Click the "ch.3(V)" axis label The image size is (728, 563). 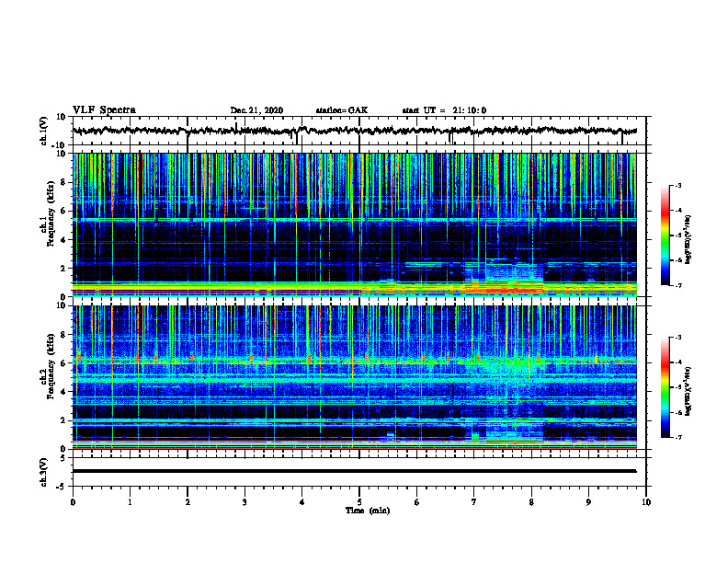(x=44, y=472)
